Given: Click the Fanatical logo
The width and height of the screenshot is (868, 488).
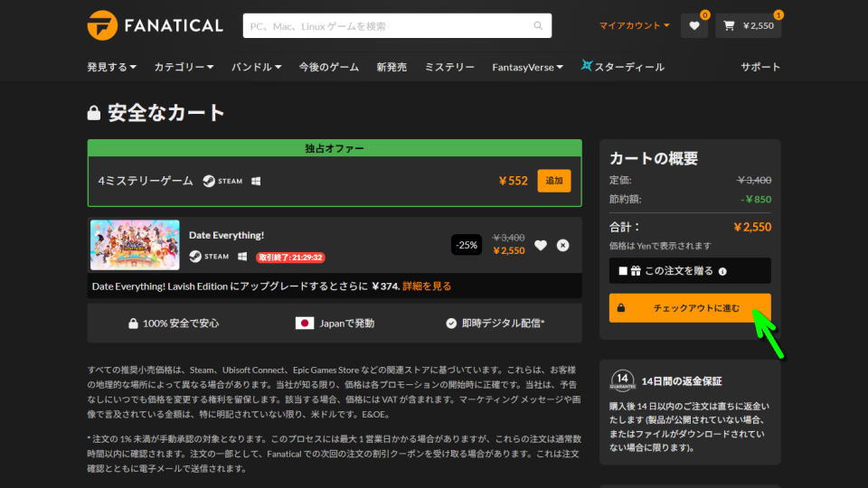Looking at the screenshot, I should pyautogui.click(x=155, y=25).
